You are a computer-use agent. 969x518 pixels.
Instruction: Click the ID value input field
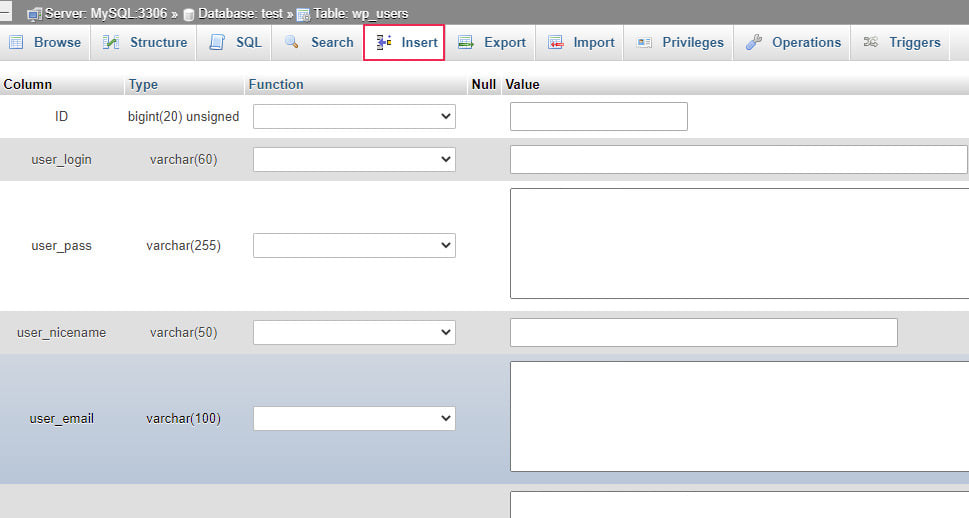click(599, 116)
